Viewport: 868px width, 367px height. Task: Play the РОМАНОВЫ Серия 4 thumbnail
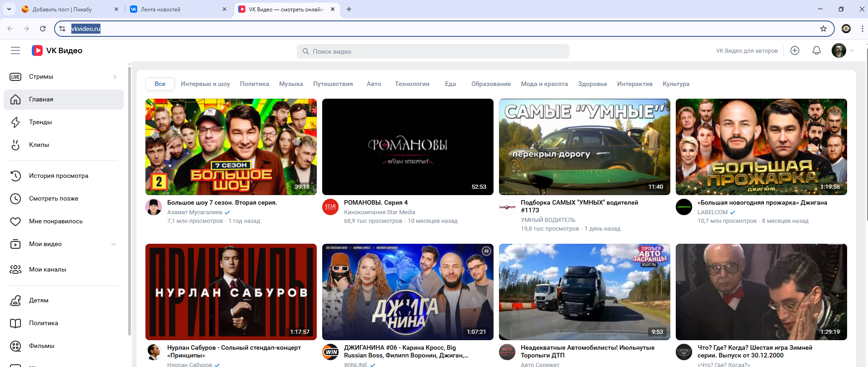pos(408,147)
